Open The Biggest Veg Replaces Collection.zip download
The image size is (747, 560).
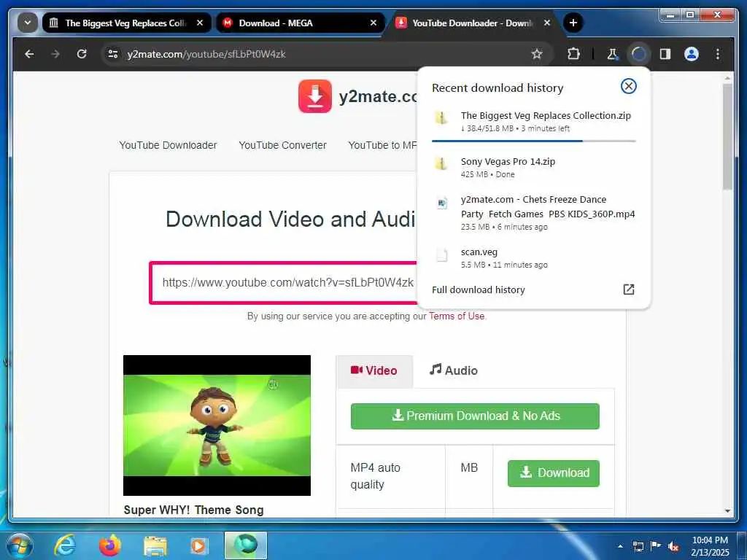[533, 122]
